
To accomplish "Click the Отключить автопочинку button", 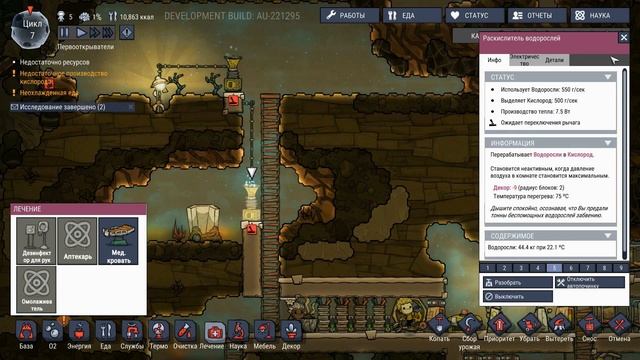I will coord(590,282).
